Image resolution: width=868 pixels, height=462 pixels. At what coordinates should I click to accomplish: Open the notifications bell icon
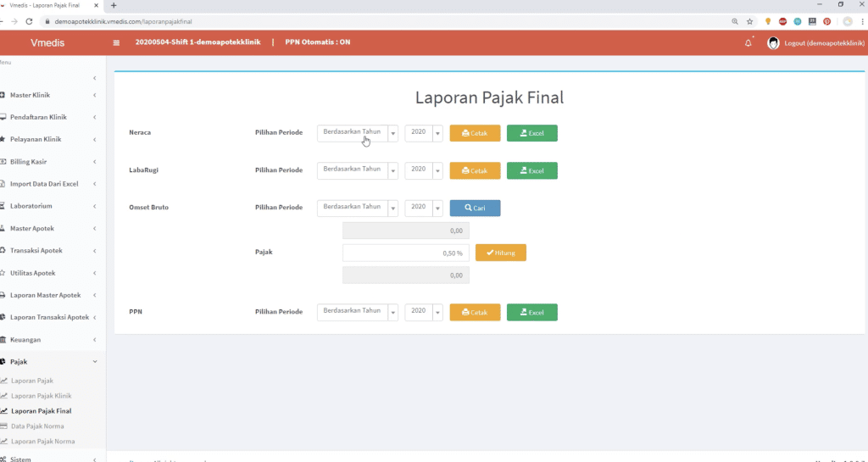click(748, 42)
